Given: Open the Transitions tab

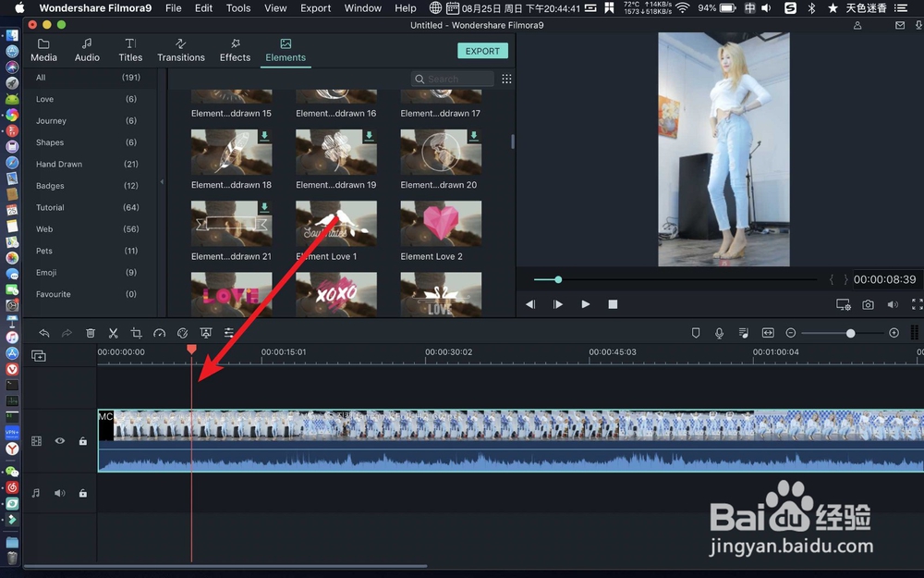Looking at the screenshot, I should point(181,50).
